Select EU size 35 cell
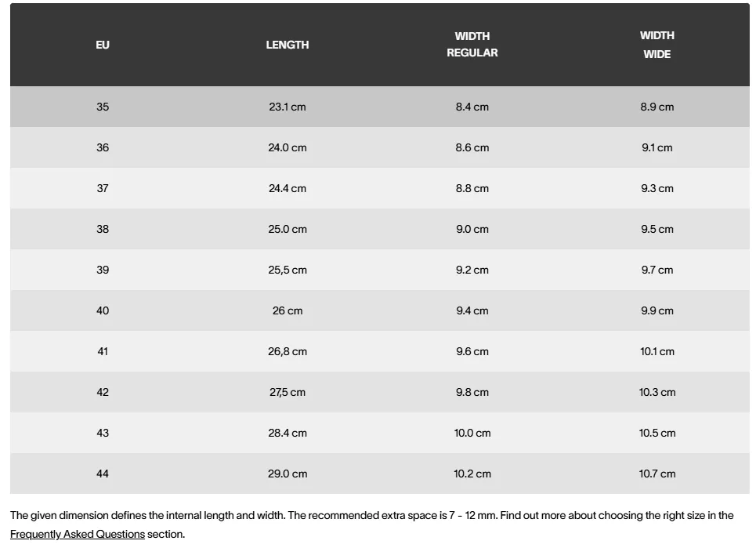 point(103,107)
